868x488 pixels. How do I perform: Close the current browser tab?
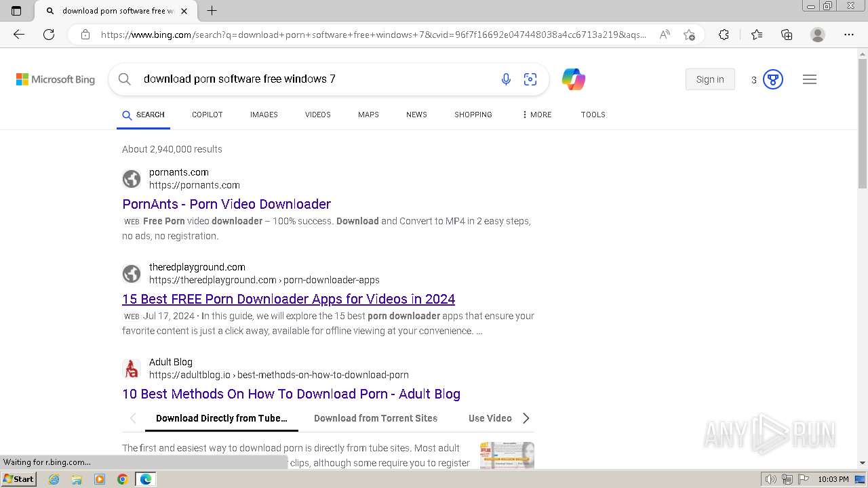pos(184,11)
